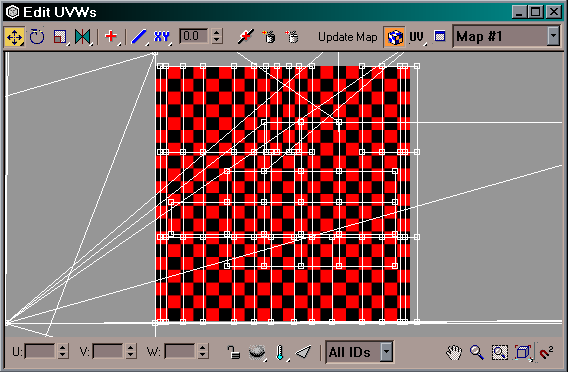Viewport: 568px width, 372px height.
Task: Choose the Mirror tool
Action: click(x=83, y=37)
